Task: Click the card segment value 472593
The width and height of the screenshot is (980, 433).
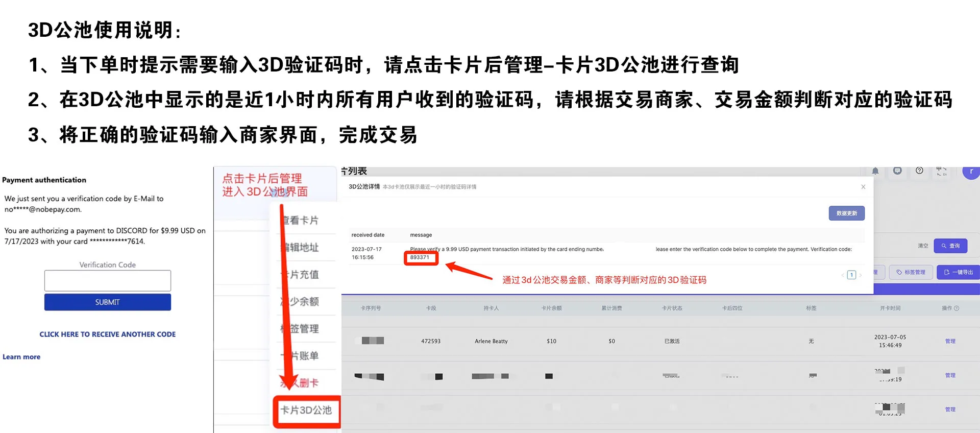Action: [431, 341]
